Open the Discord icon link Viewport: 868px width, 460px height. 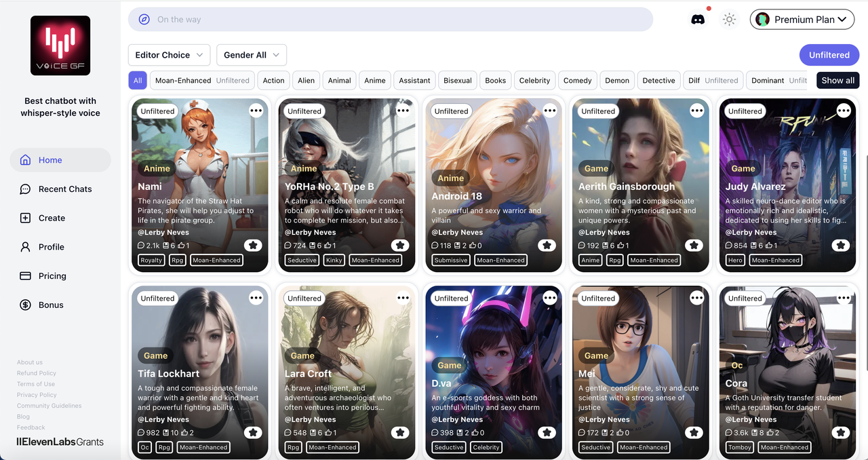point(697,20)
